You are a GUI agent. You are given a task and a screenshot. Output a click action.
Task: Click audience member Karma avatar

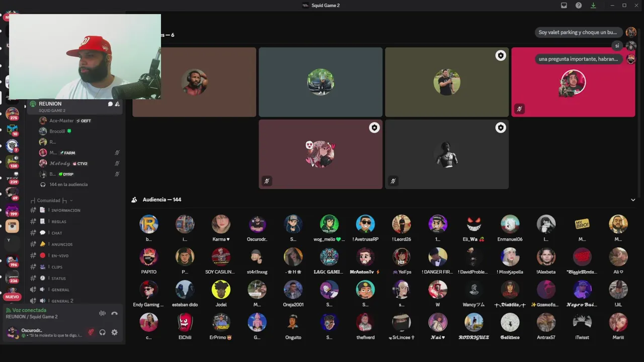[221, 224]
